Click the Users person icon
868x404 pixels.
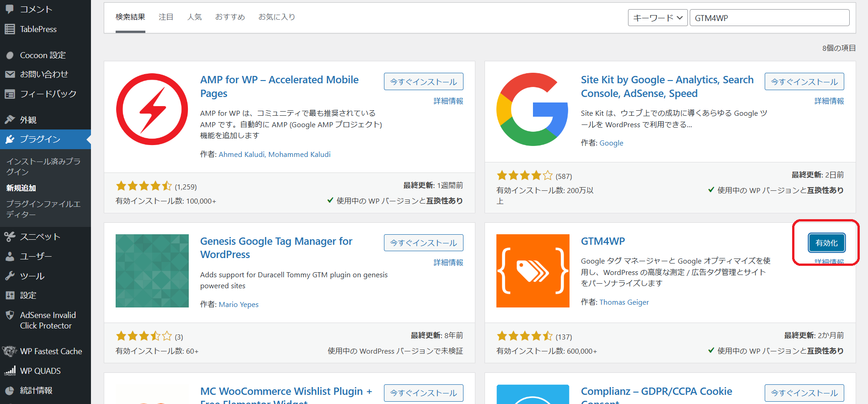10,256
